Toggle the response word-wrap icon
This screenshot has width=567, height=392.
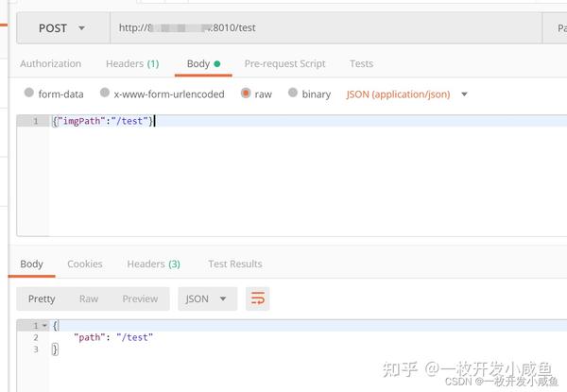(x=257, y=298)
